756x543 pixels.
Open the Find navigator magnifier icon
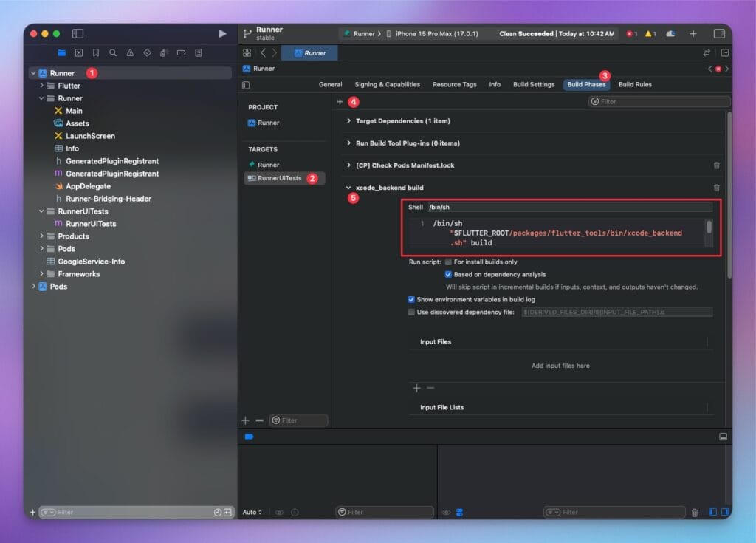(113, 52)
